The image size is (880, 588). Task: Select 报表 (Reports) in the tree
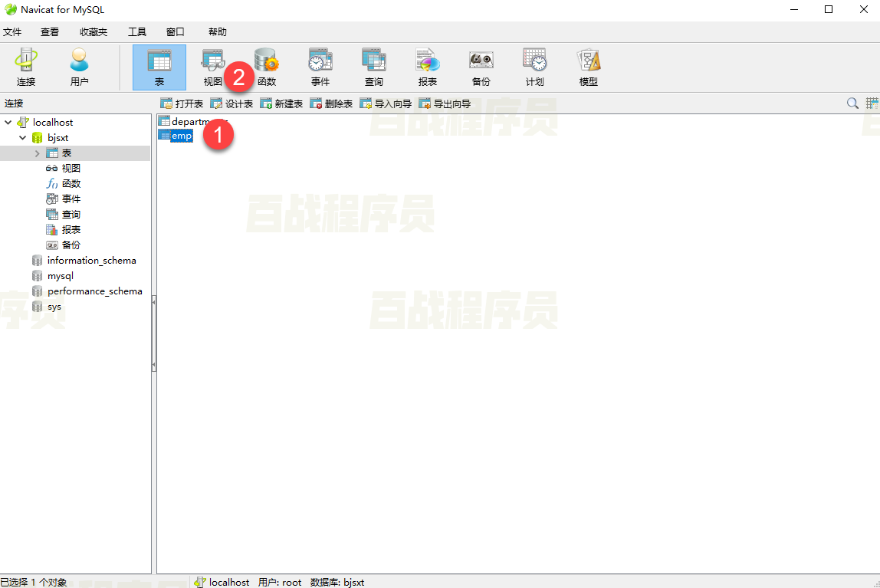[x=71, y=229]
